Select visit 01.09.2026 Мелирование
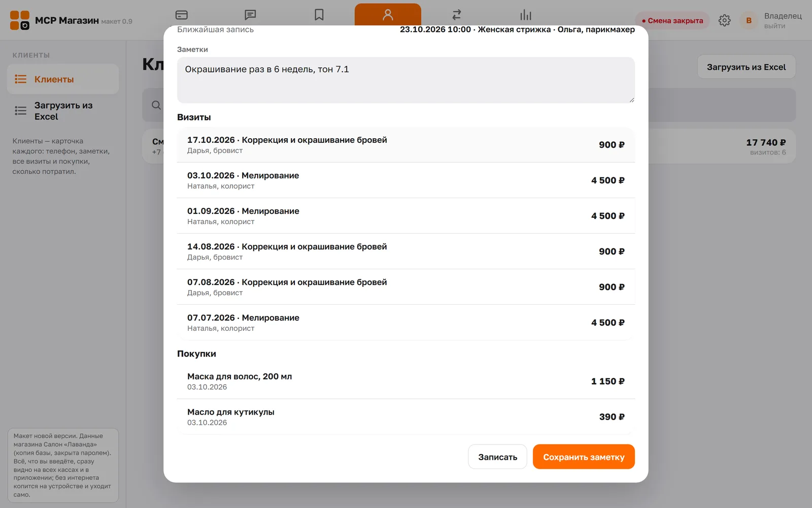Image resolution: width=812 pixels, height=508 pixels. pyautogui.click(x=406, y=216)
